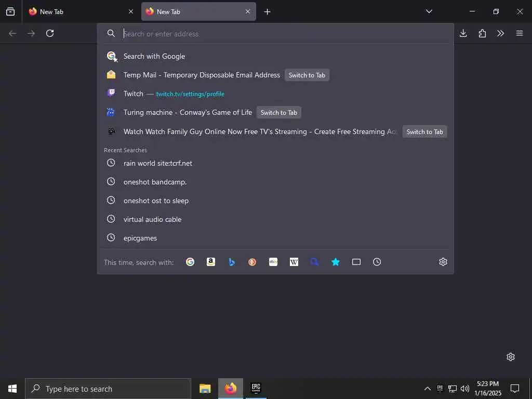Select the blue magnifier search engine icon

314,262
